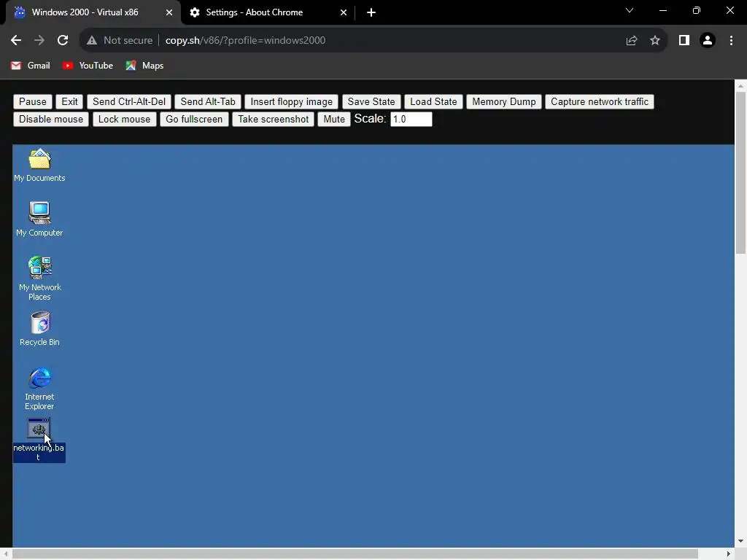Image resolution: width=747 pixels, height=560 pixels.
Task: Open the Chrome three-dot menu
Action: click(x=731, y=41)
